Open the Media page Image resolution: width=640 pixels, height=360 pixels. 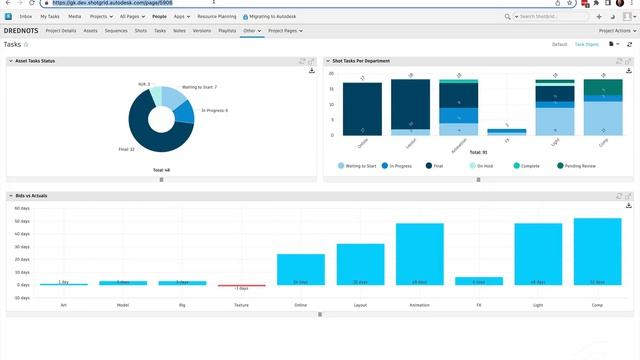tap(75, 17)
